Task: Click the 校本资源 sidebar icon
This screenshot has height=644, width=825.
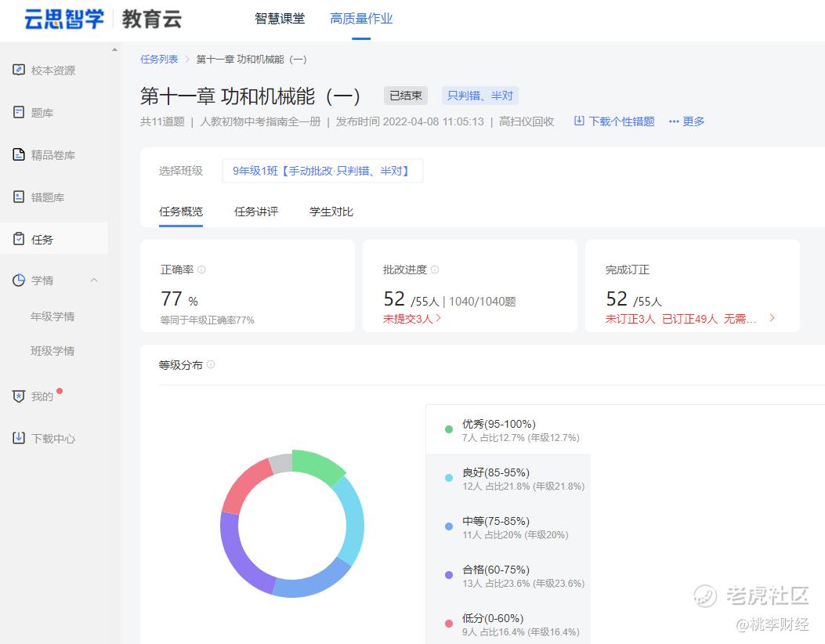Action: click(x=19, y=71)
